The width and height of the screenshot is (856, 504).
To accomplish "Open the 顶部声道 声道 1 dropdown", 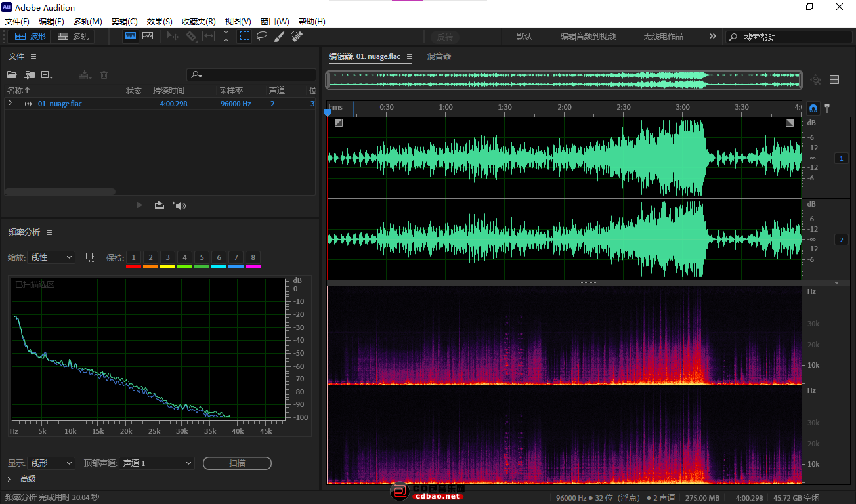I will click(158, 463).
